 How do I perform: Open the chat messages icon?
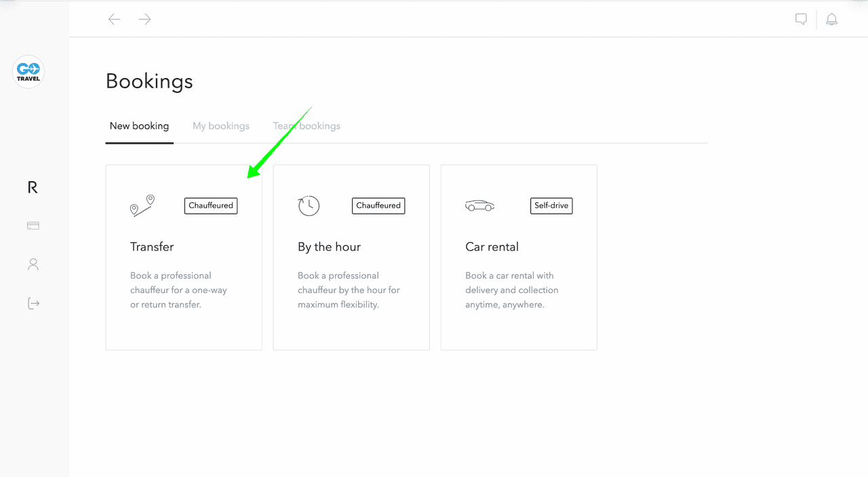click(801, 19)
